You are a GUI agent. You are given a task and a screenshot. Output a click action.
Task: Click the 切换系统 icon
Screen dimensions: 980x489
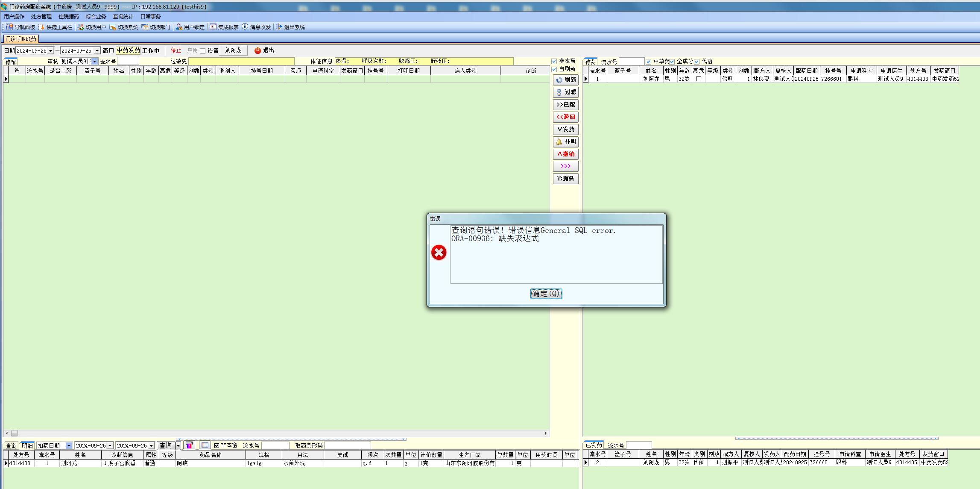[113, 27]
